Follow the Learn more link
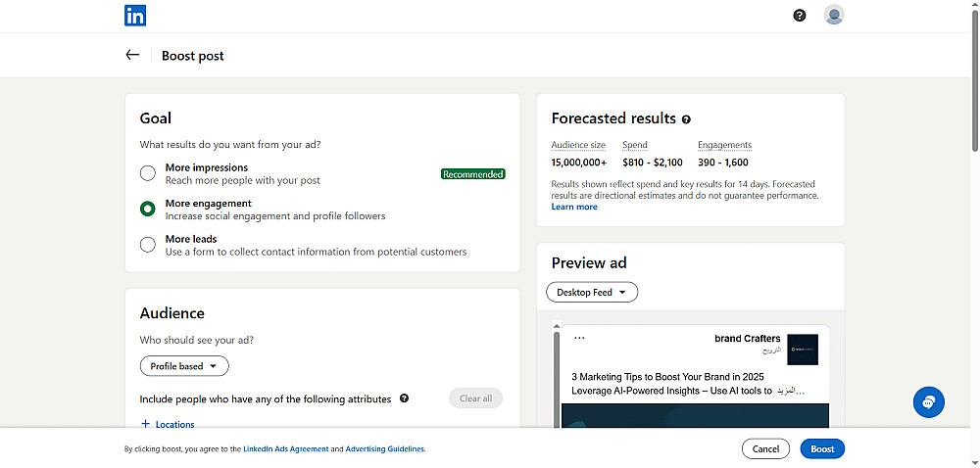This screenshot has width=980, height=468. 574,207
